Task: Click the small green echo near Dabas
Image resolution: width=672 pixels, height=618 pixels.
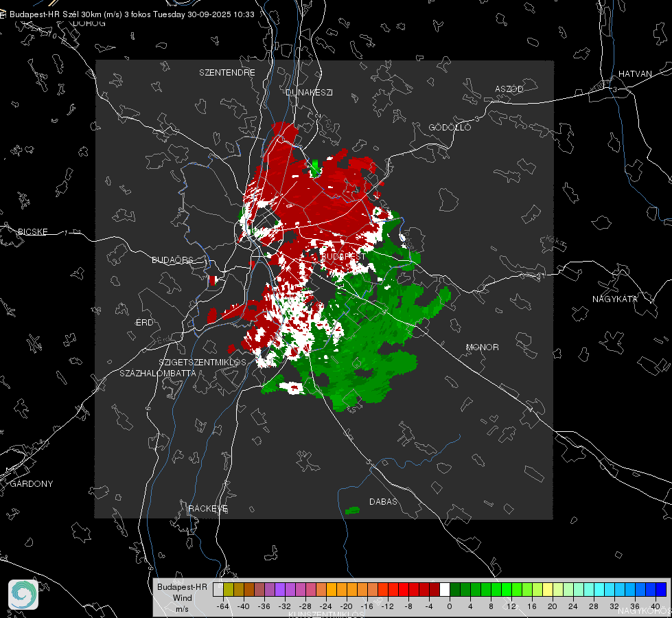Action: click(352, 510)
